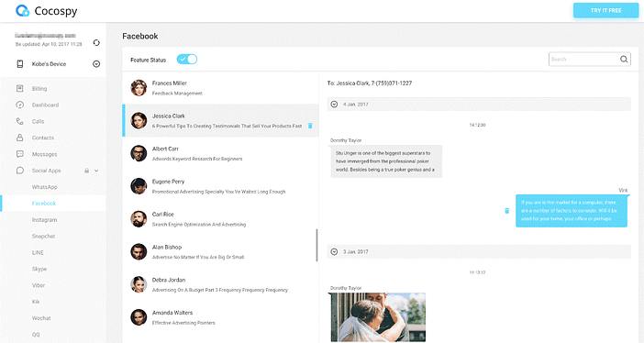Toggle the Feature Status switch
644x343 pixels.
[187, 59]
